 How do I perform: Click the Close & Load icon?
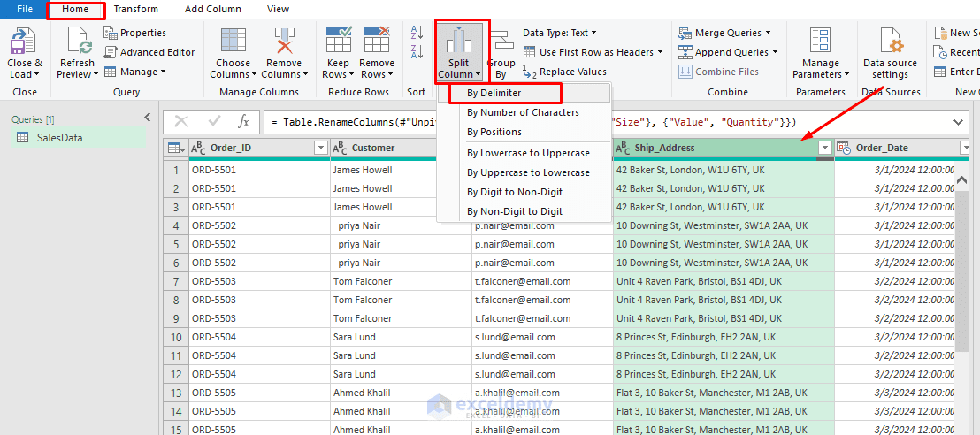pyautogui.click(x=23, y=42)
